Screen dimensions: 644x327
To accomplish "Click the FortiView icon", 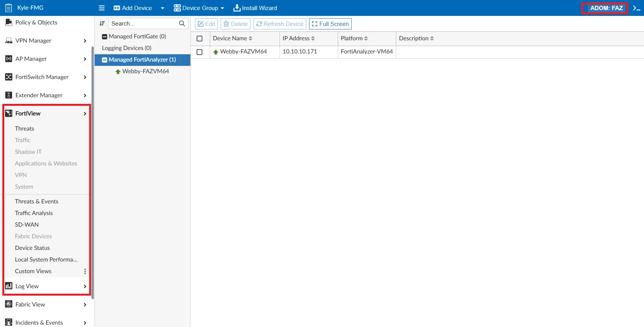I will point(9,114).
